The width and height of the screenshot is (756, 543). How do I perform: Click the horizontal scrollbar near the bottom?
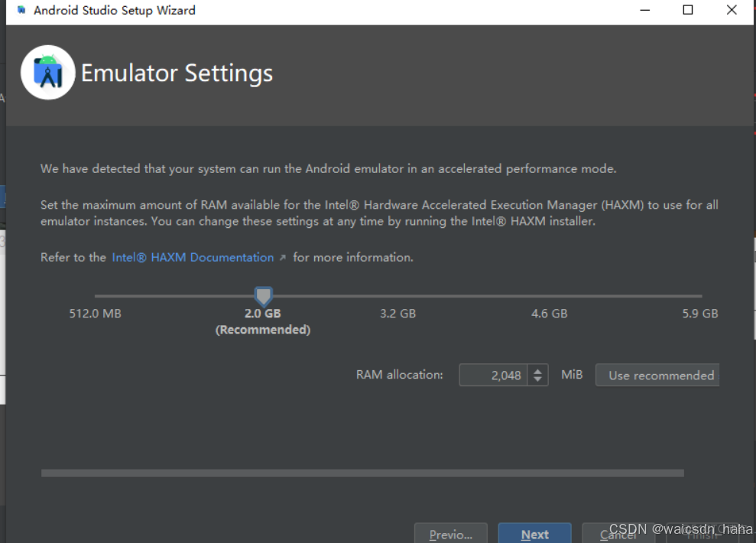click(362, 473)
